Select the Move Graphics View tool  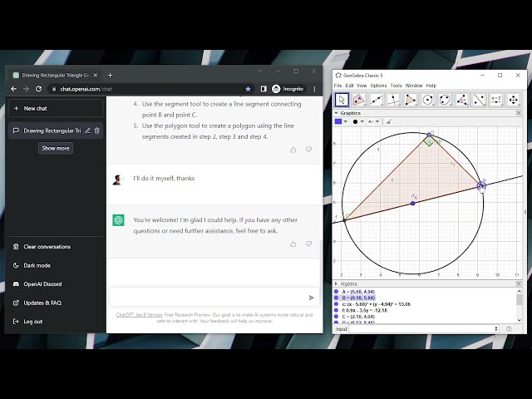coord(514,100)
